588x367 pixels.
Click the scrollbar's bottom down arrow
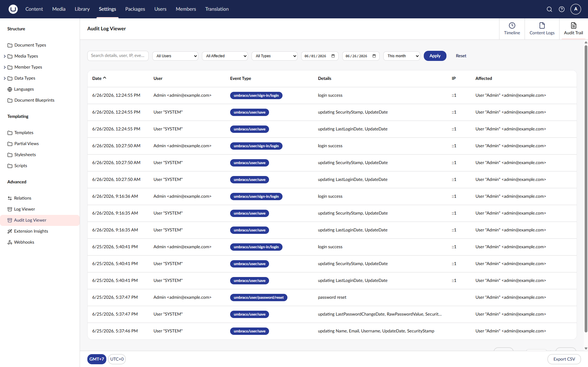(586, 348)
